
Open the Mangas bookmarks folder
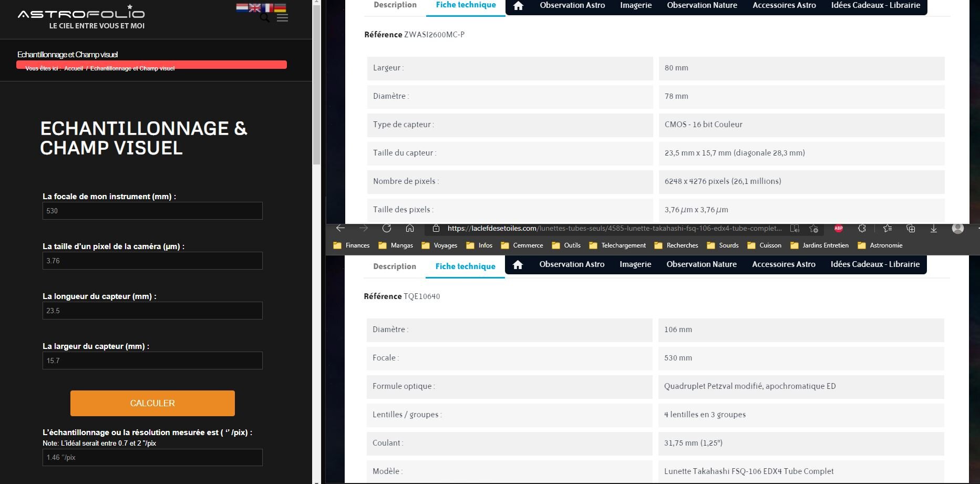(396, 245)
